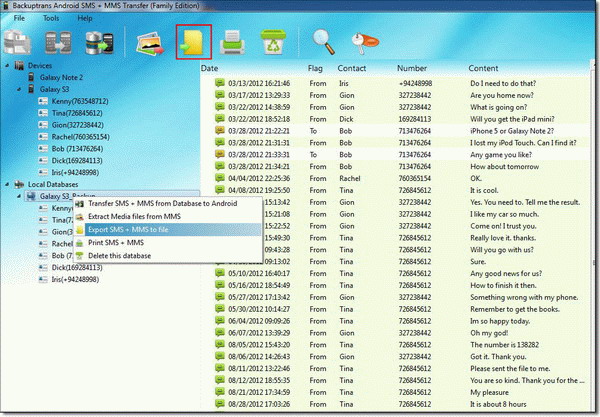Select Iris(+94248998) under Local Databases backup

(75, 279)
